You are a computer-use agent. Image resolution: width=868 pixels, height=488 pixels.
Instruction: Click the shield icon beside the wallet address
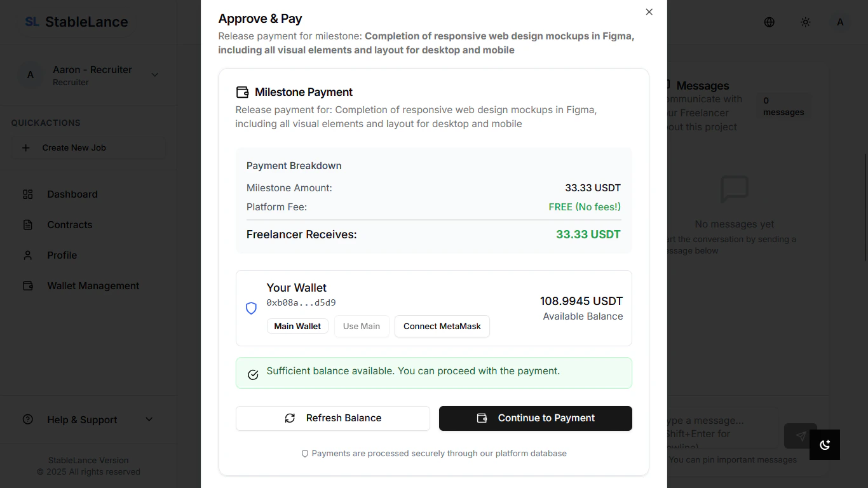click(251, 308)
